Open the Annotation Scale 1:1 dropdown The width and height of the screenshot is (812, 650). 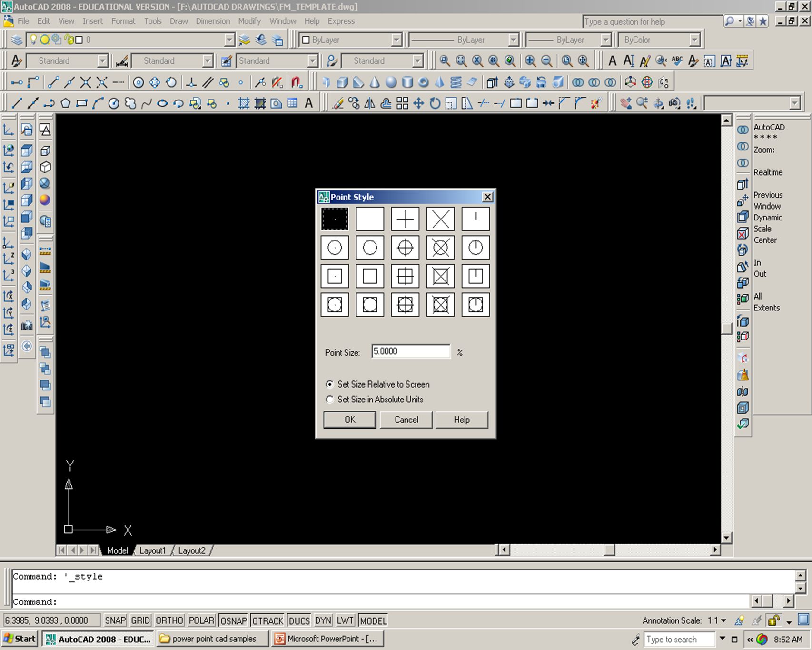717,620
